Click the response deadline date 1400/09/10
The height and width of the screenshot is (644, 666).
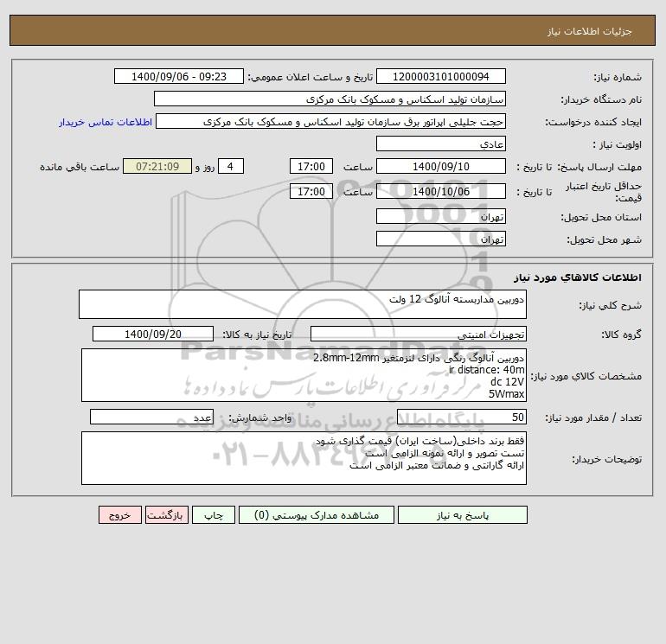click(441, 167)
